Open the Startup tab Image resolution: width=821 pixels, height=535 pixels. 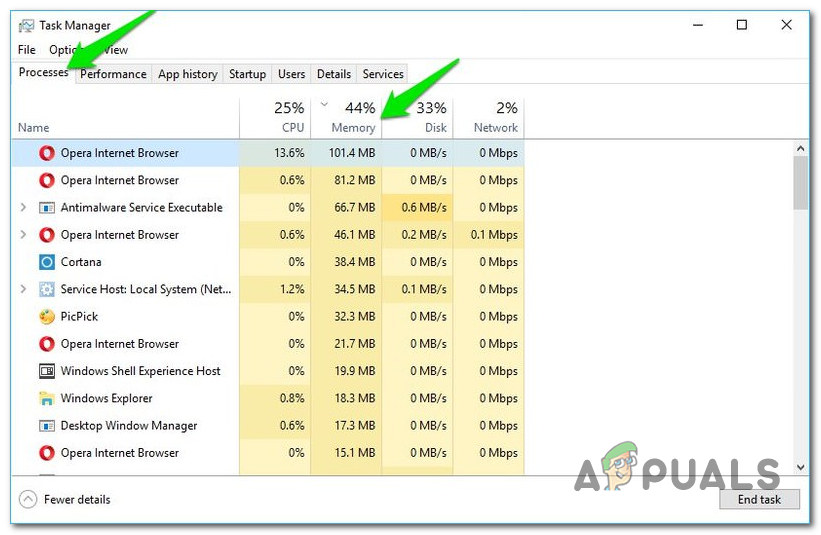pyautogui.click(x=247, y=74)
